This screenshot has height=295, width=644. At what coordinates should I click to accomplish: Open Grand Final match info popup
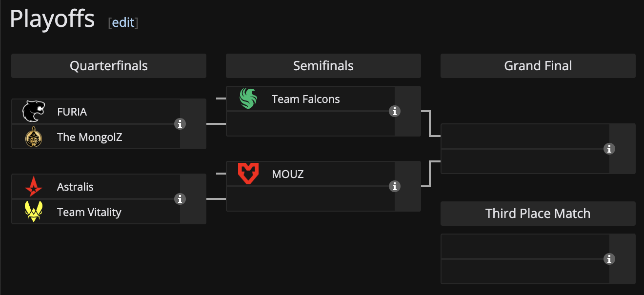609,149
